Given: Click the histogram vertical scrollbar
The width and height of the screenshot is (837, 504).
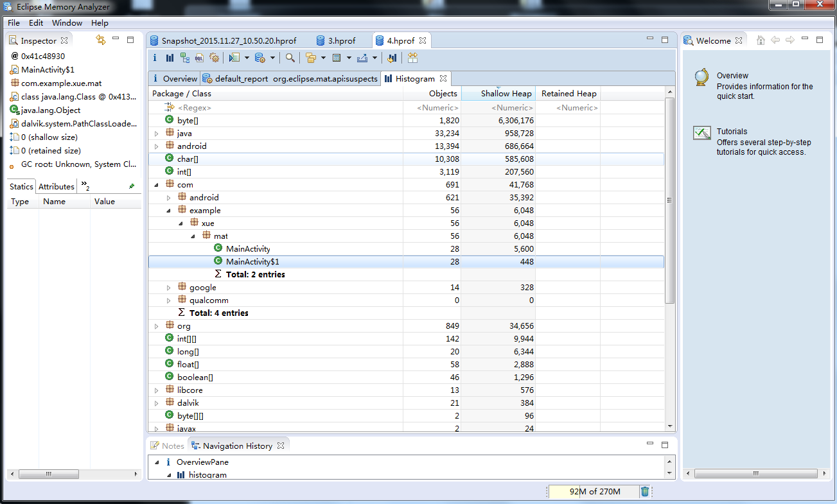Looking at the screenshot, I should (670, 200).
